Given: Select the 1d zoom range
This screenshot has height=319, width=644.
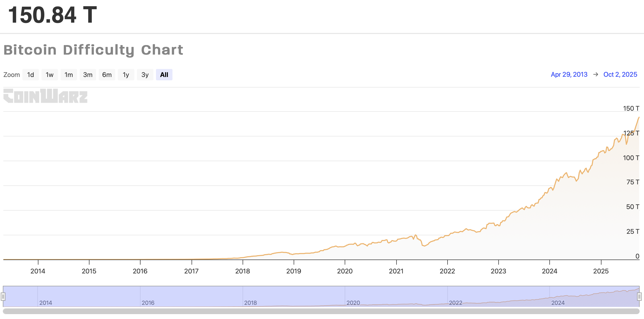Looking at the screenshot, I should point(31,74).
